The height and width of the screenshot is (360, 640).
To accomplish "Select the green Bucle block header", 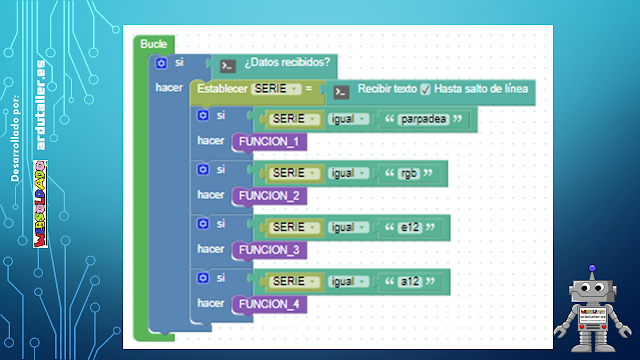I will 154,44.
